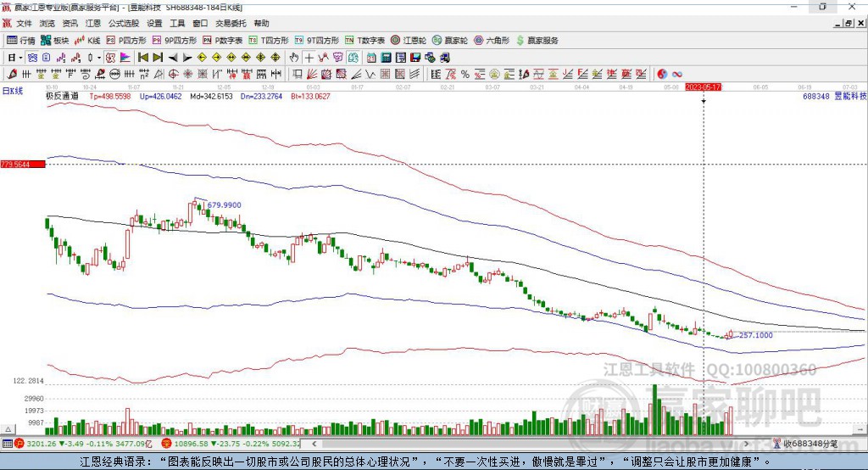Click the bottom scrollbar right arrow
This screenshot has width=868, height=470.
pyautogui.click(x=747, y=444)
